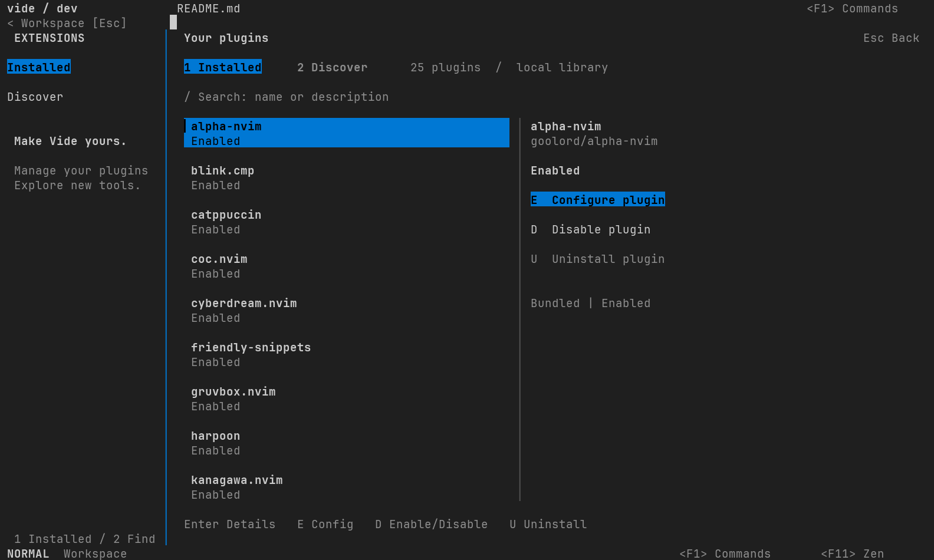Click F1 Commands in the status bar
The image size is (934, 560).
click(x=725, y=554)
